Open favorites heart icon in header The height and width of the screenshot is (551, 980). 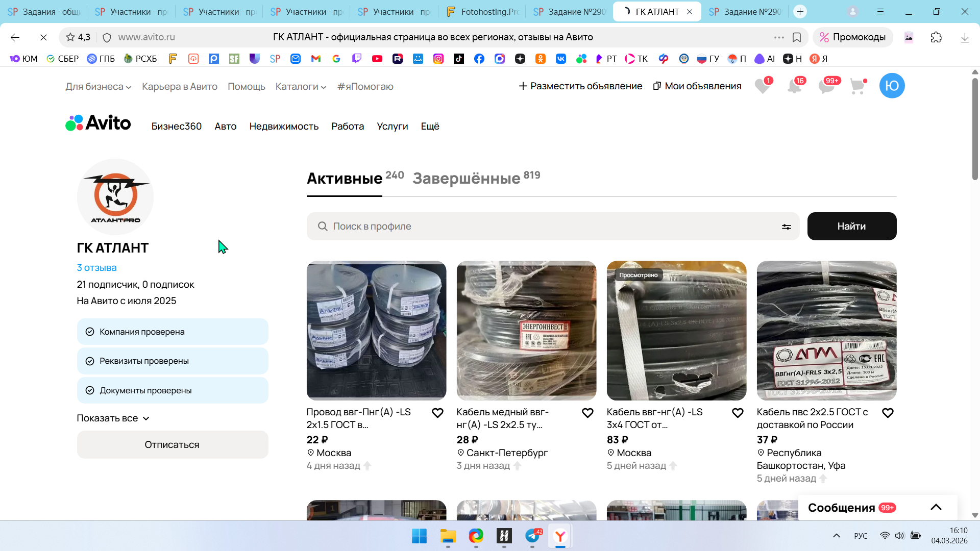(x=762, y=86)
